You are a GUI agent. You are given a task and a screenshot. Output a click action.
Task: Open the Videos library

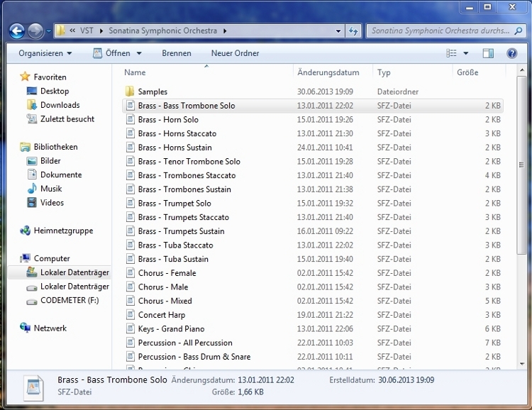point(52,203)
